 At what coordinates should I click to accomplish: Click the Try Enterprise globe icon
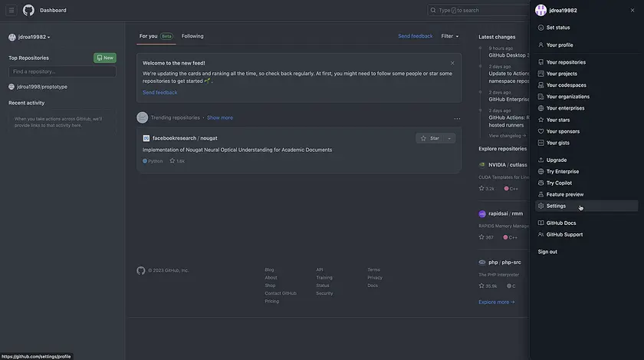coord(540,172)
